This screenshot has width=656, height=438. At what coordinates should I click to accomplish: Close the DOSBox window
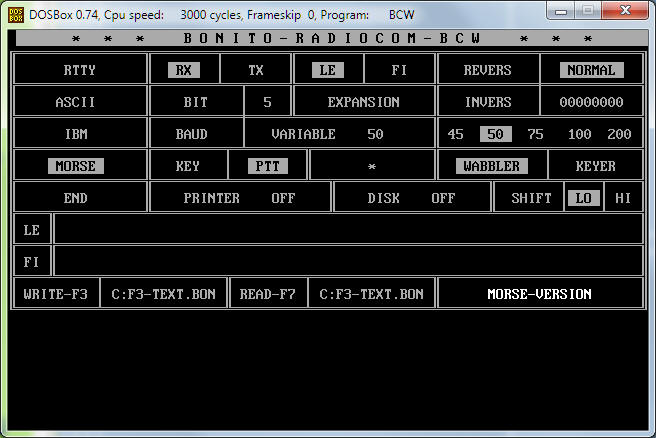625,11
